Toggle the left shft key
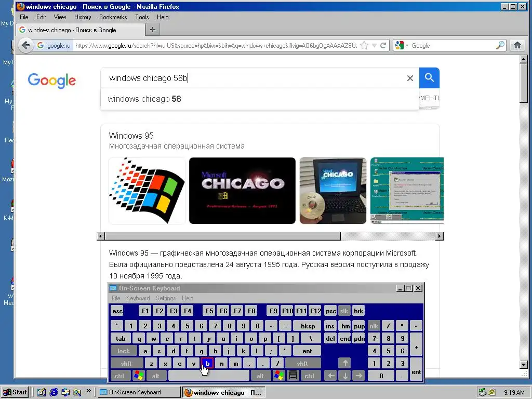Image resolution: width=532 pixels, height=399 pixels. (127, 363)
